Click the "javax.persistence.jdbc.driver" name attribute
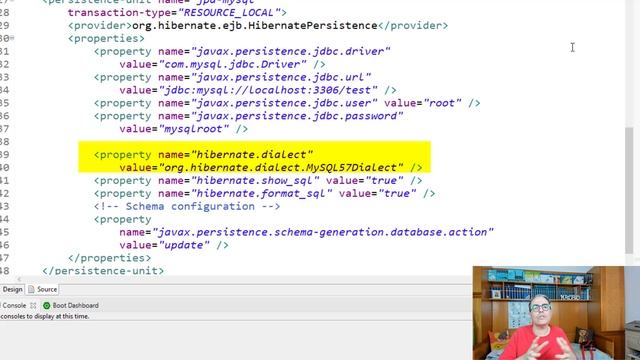 (x=291, y=51)
